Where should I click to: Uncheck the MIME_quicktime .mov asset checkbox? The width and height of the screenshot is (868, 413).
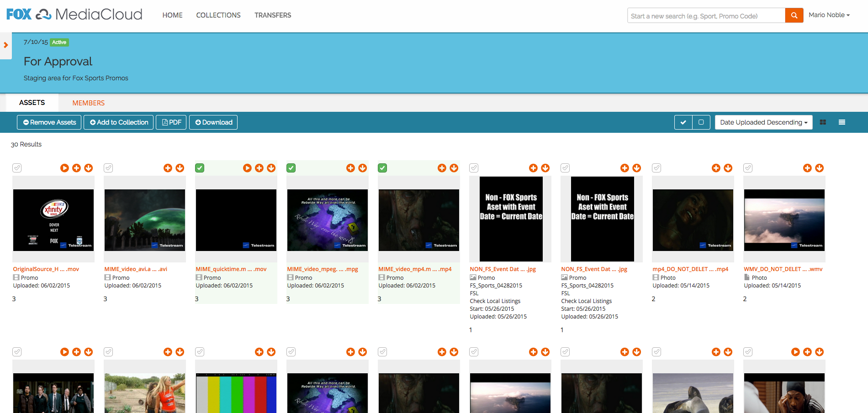(x=200, y=168)
